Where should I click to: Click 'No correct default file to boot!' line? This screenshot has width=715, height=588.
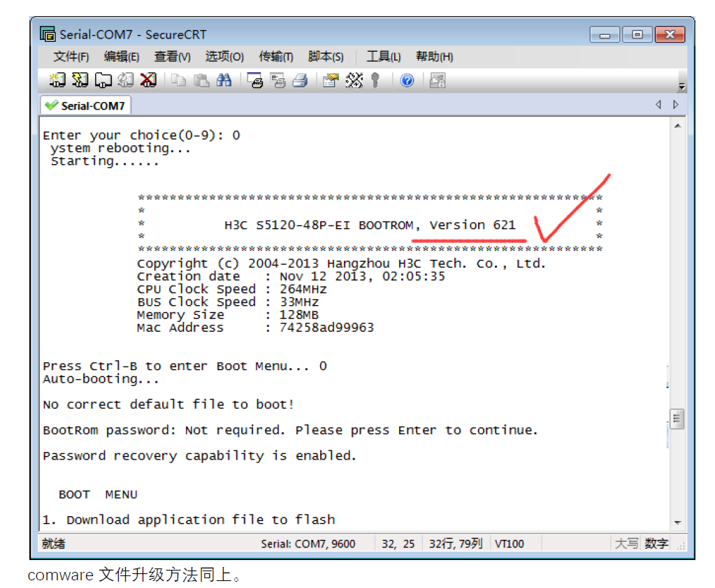point(168,404)
